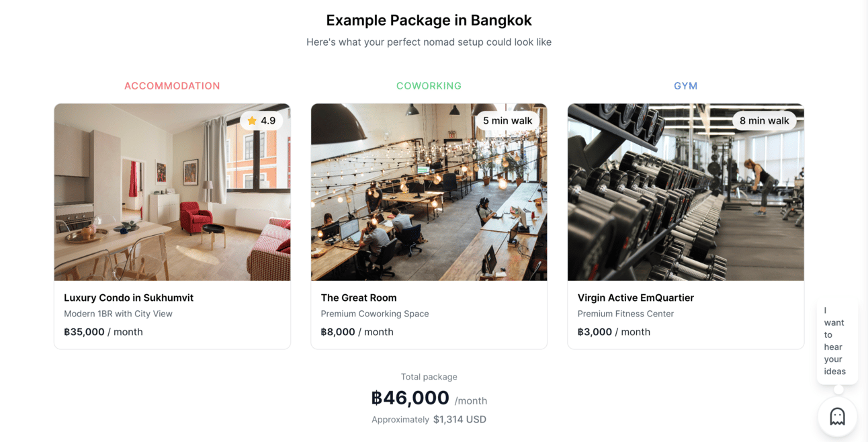Open the Luxury Condo apartment photo

click(172, 192)
